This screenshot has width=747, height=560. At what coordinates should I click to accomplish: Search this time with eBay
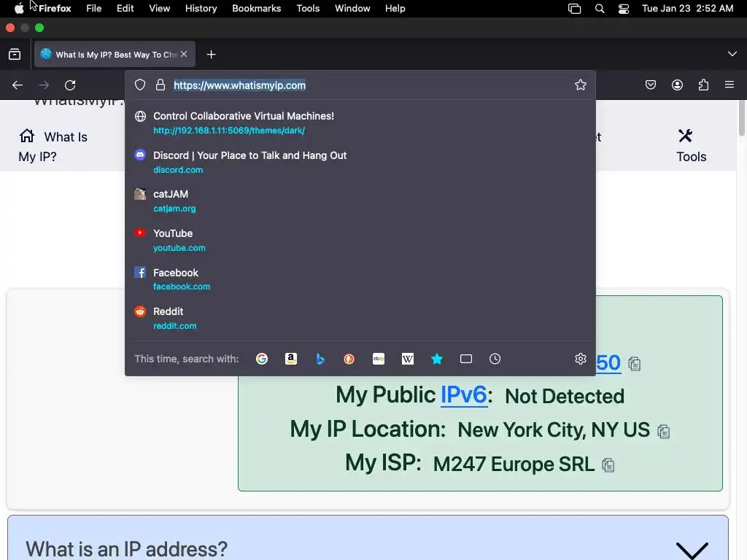[x=379, y=359]
